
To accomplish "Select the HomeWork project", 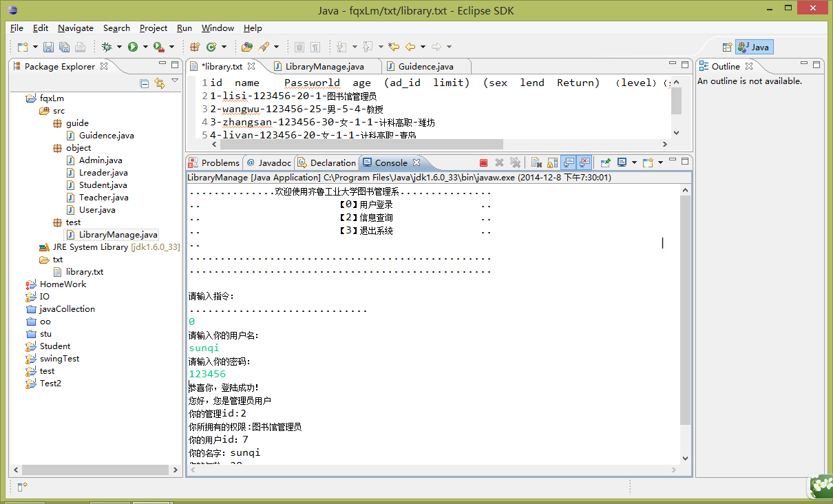I will 56,284.
